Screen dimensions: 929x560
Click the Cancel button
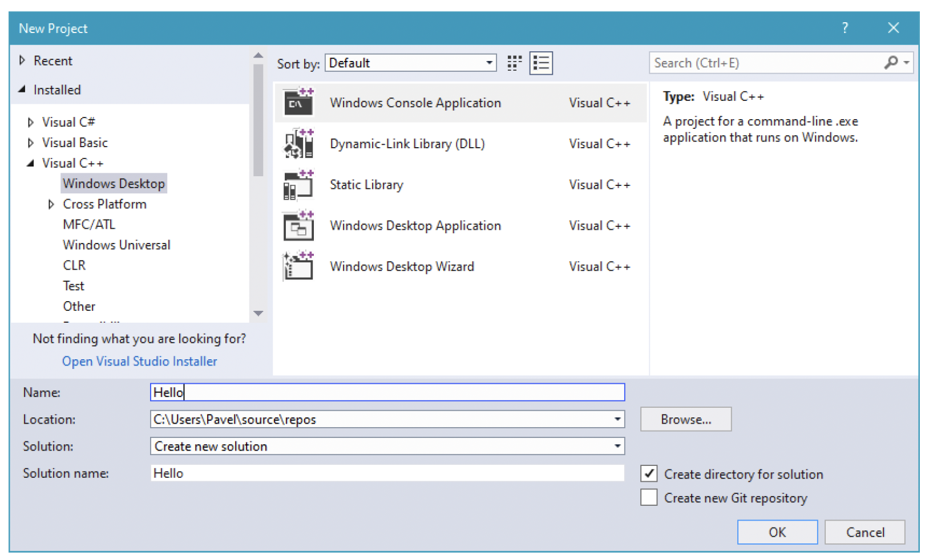[x=865, y=532]
